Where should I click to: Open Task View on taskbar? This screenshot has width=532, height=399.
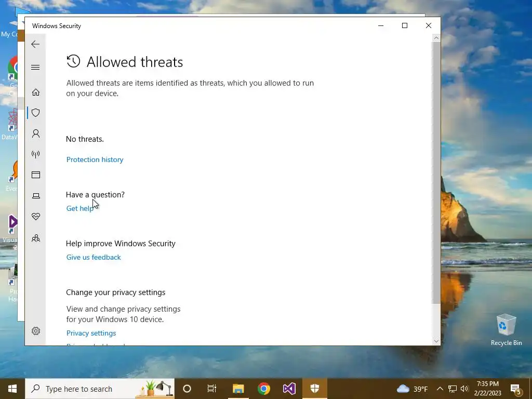(212, 389)
